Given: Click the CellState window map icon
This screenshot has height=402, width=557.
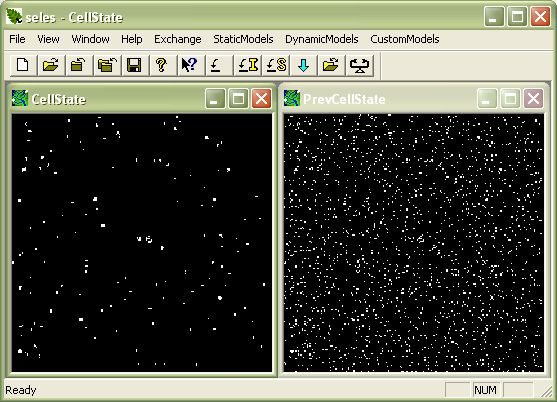Looking at the screenshot, I should click(x=20, y=98).
